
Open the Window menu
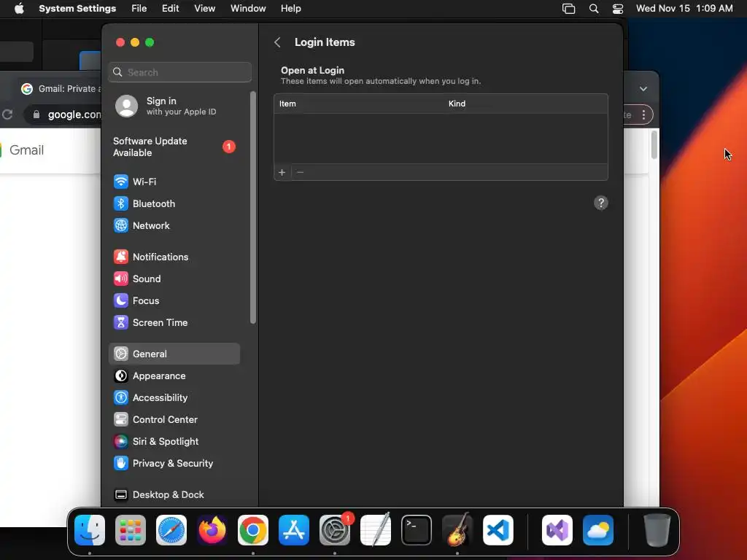click(248, 9)
